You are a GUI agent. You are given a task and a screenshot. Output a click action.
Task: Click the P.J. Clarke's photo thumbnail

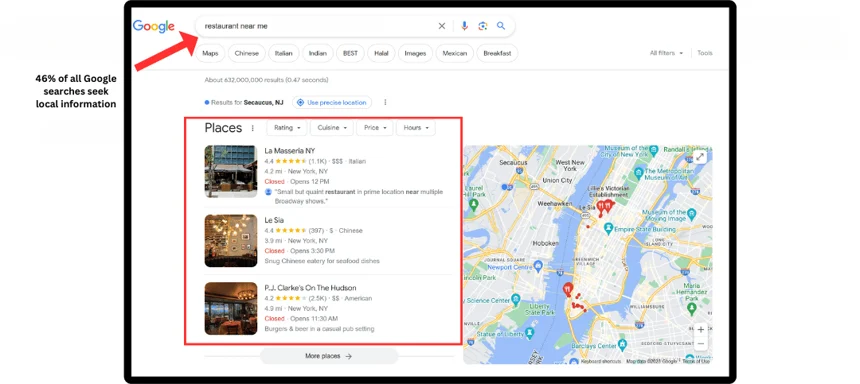[x=231, y=308]
